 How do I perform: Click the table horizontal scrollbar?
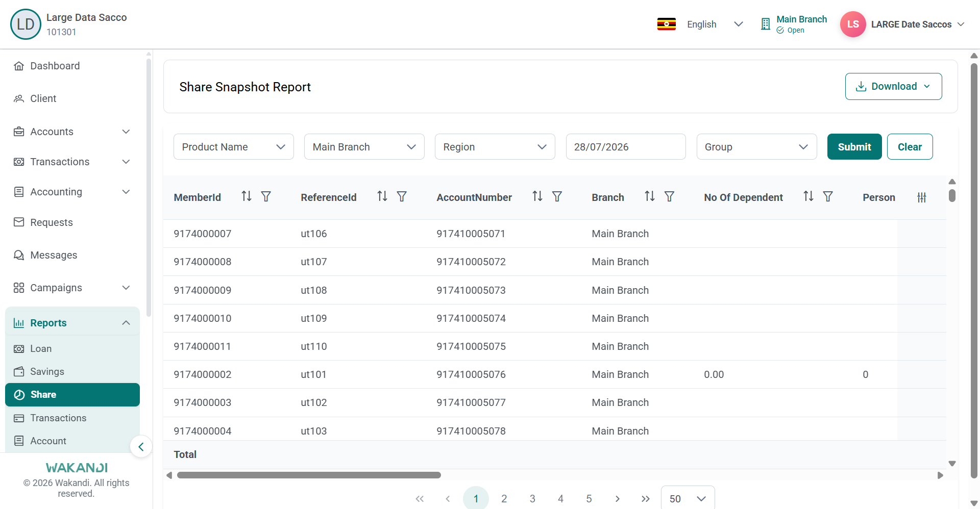(x=309, y=475)
